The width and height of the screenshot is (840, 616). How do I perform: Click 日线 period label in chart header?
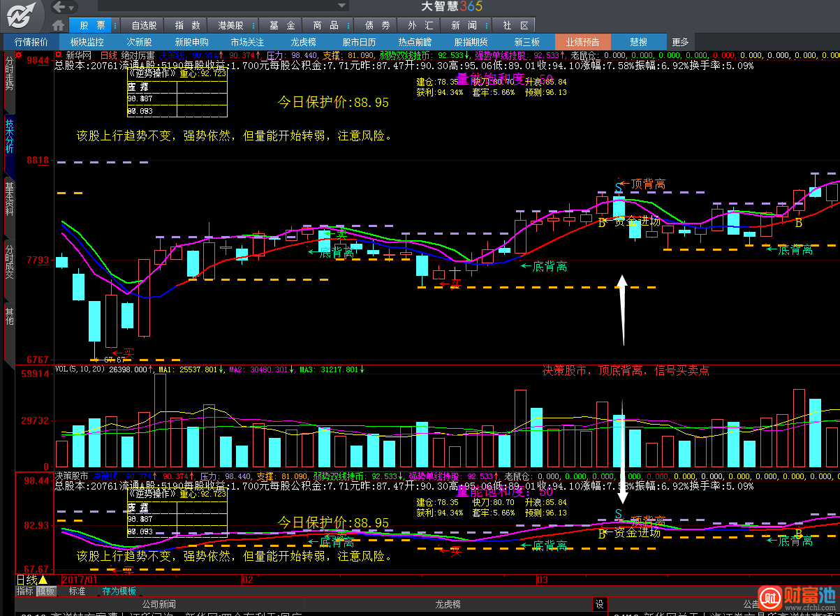[x=109, y=55]
